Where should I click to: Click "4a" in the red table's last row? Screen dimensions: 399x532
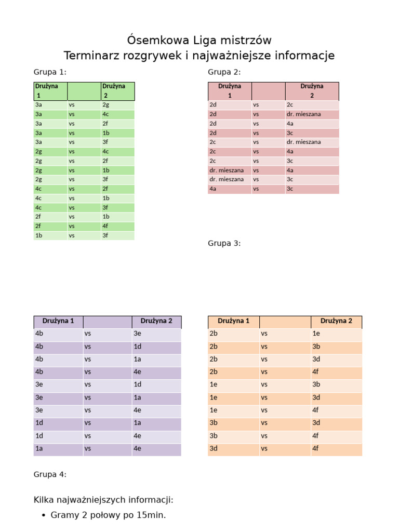pos(213,189)
